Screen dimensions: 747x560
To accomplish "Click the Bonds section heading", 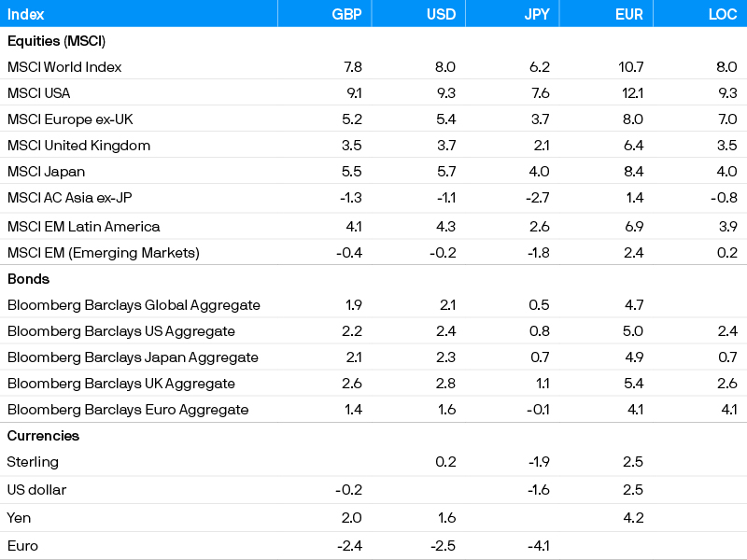I will point(28,279).
